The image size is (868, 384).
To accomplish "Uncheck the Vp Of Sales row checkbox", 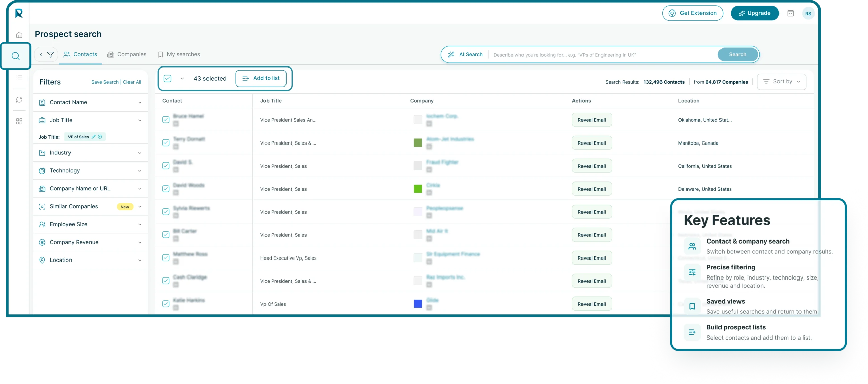I will coord(166,304).
